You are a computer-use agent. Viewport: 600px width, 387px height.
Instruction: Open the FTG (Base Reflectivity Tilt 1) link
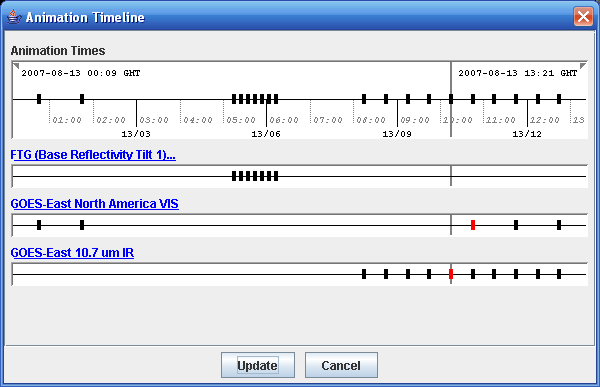tap(93, 155)
